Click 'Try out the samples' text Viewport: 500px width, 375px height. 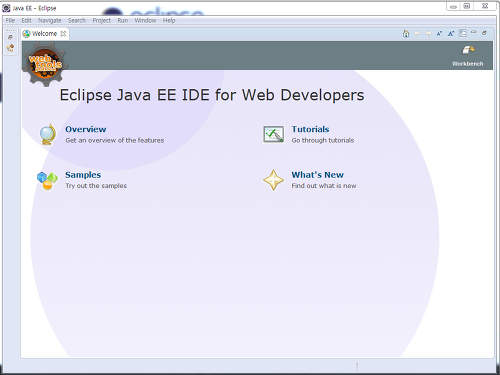coord(96,186)
